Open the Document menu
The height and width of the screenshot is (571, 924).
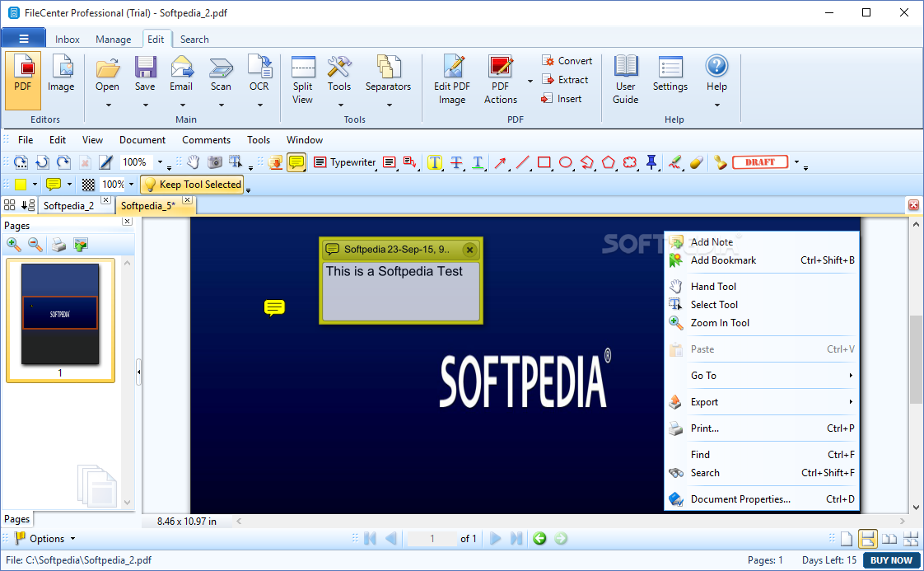142,140
